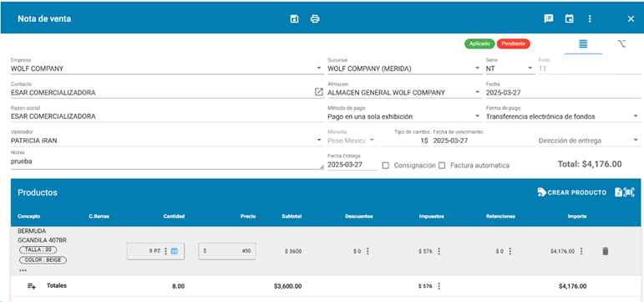644x302 pixels.
Task: Save the sales note with disk icon
Action: click(294, 19)
